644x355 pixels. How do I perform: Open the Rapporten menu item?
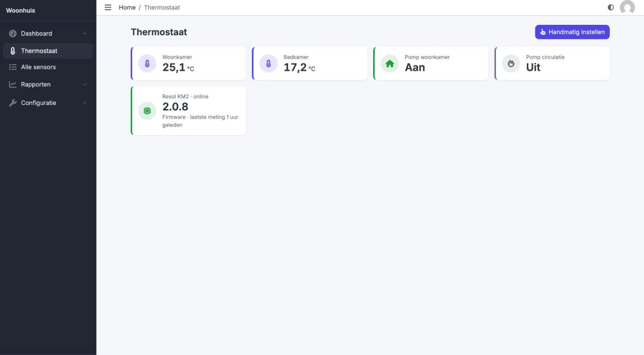[48, 84]
